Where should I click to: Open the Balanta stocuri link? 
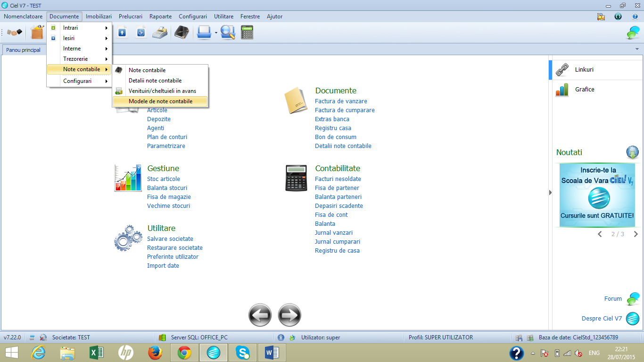click(x=167, y=188)
